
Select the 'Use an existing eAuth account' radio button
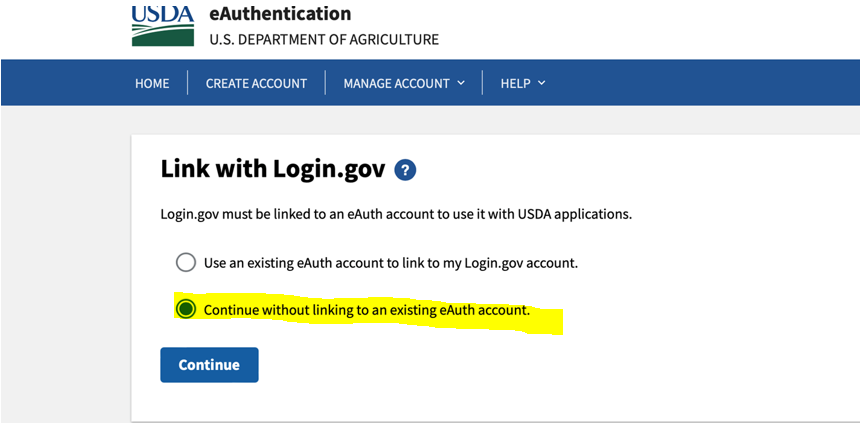pos(186,263)
